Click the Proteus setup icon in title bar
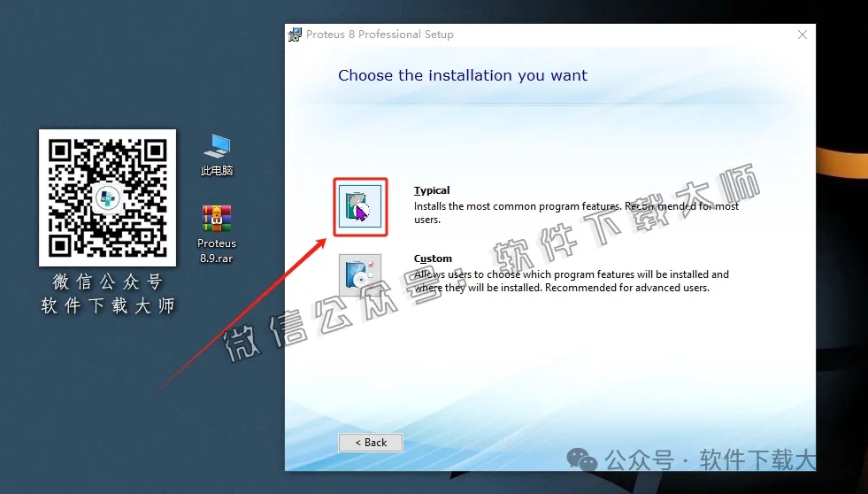868x494 pixels. click(x=296, y=35)
